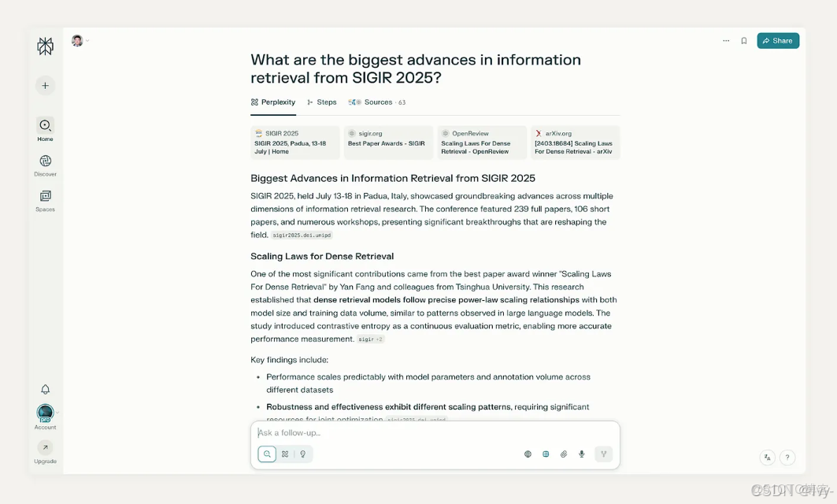Open language translate button bottom right
Screen dimensions: 837x504
pyautogui.click(x=767, y=457)
